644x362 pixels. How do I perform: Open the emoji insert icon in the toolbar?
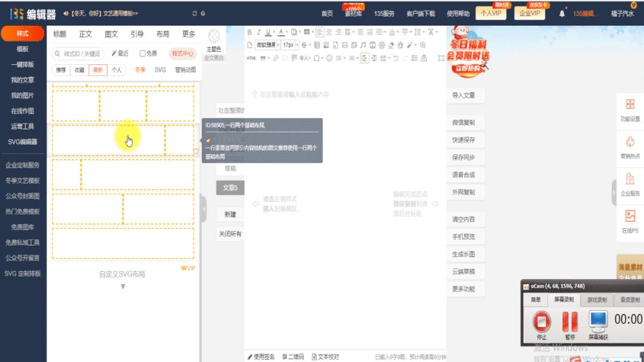click(x=330, y=58)
